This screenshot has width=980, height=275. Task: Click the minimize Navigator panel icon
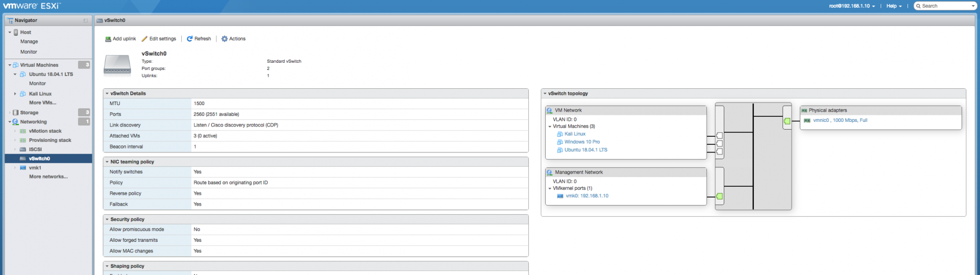[x=86, y=20]
